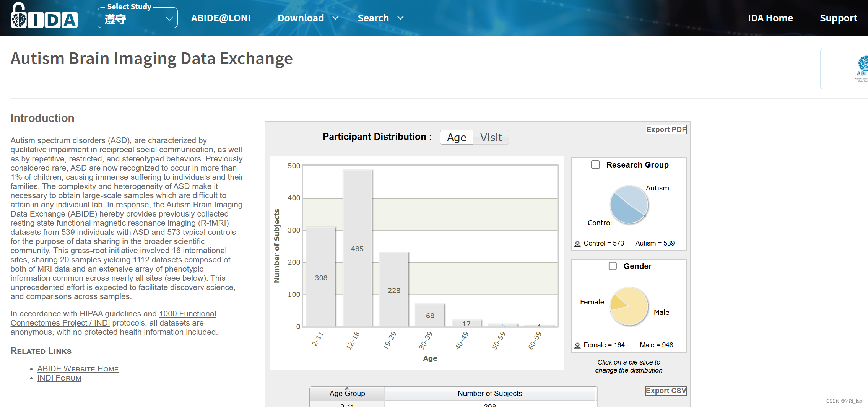Click the 'Autism Brain Imaging Data Exchange' title
Screen dimensions: 868x407
[x=151, y=59]
